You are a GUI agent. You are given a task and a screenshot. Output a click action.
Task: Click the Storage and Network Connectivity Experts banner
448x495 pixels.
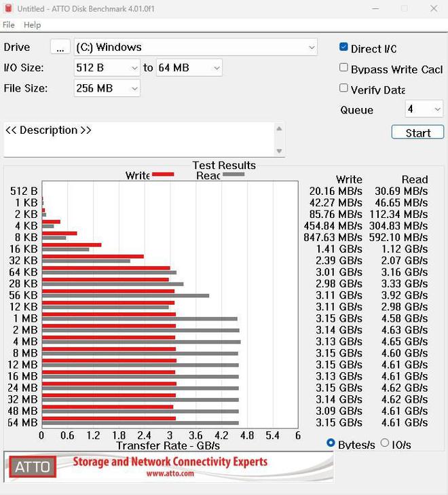(x=170, y=462)
